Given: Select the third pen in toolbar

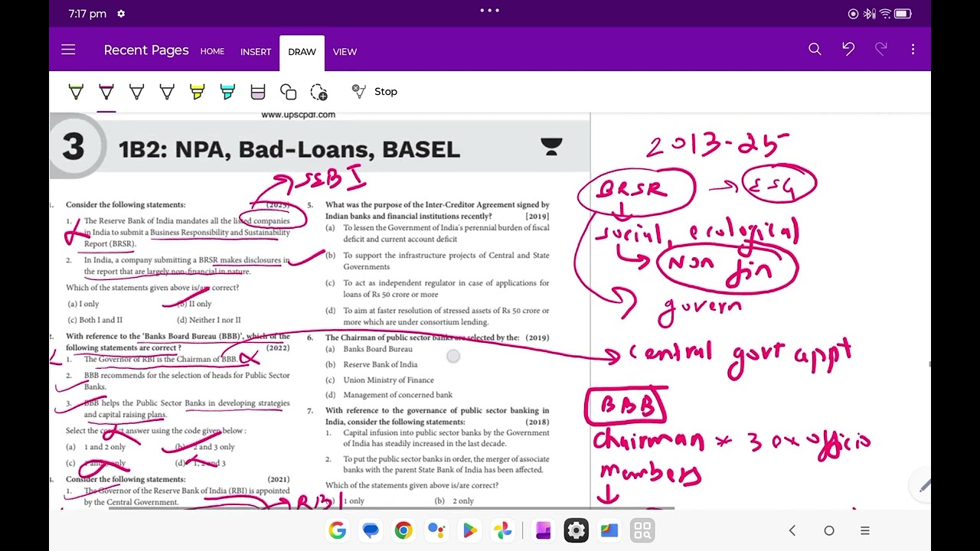Looking at the screenshot, I should (136, 92).
